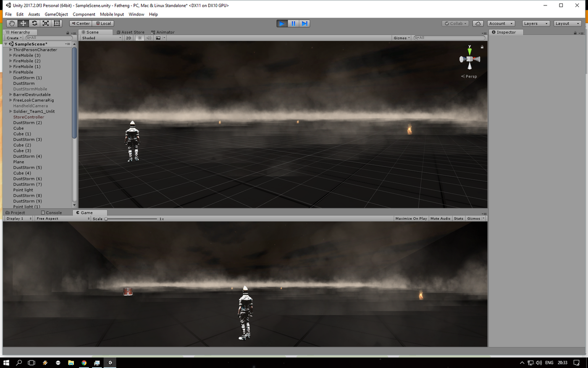
Task: Pause the running game
Action: (293, 24)
